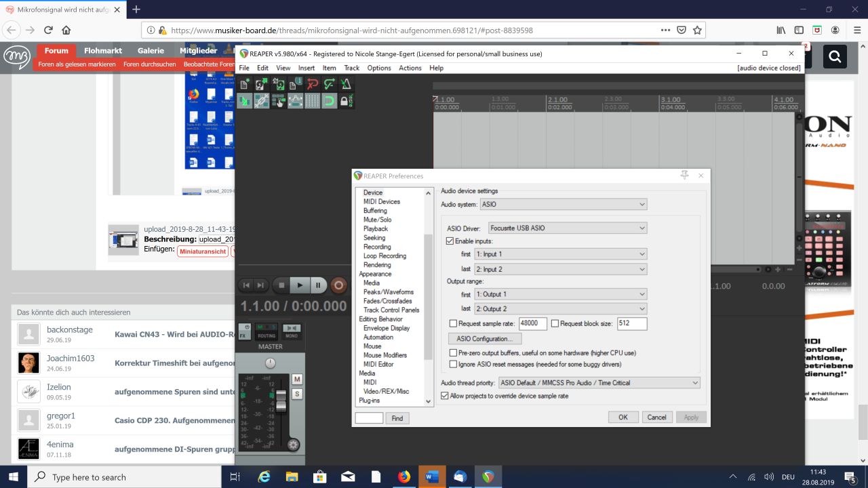
Task: Click Firefox icon in Windows taskbar
Action: coord(405,476)
